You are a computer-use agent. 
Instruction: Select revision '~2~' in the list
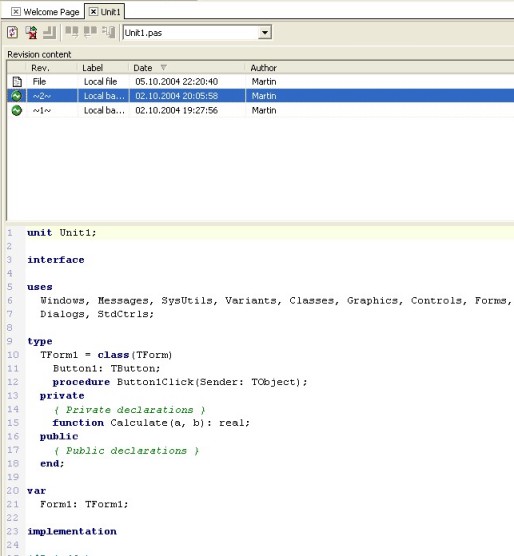pyautogui.click(x=261, y=96)
